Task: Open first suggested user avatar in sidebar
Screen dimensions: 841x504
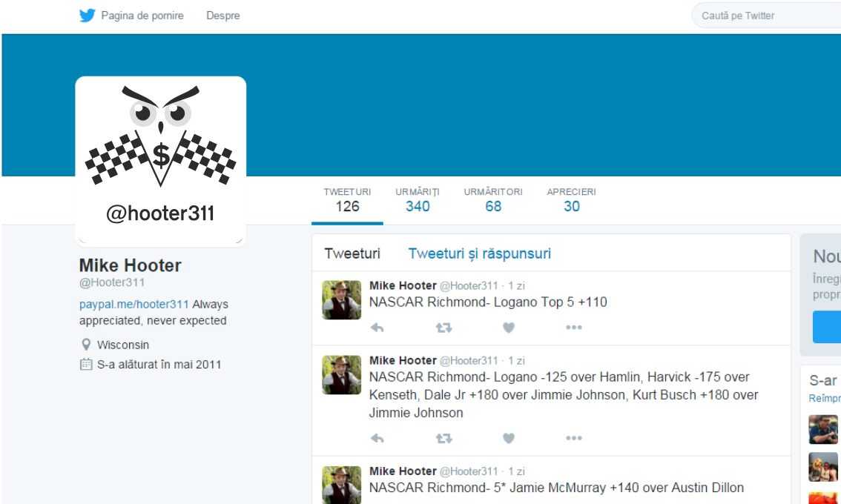Action: point(823,429)
